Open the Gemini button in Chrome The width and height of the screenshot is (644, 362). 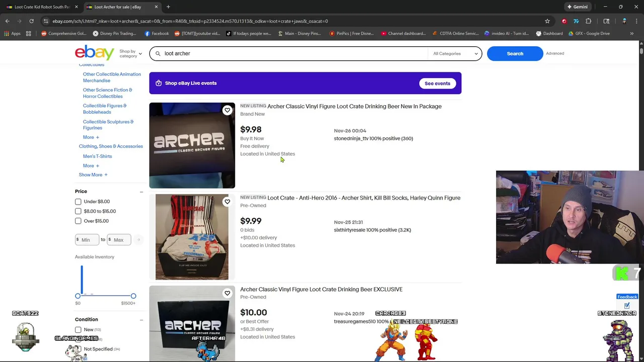click(x=577, y=7)
